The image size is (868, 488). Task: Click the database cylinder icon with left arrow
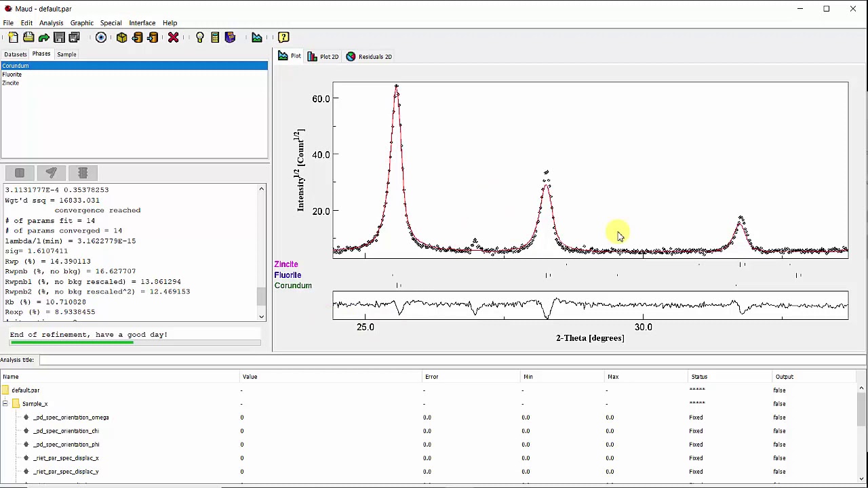click(x=138, y=37)
